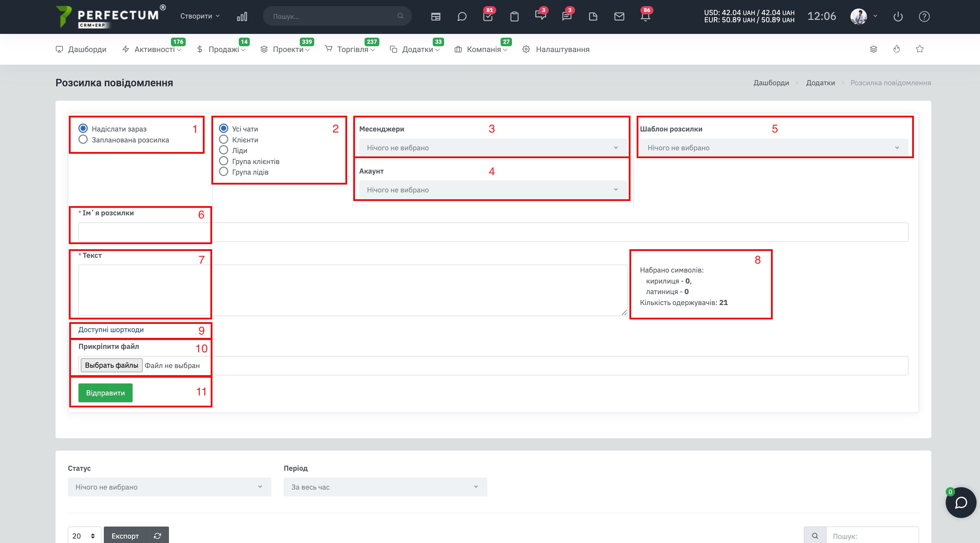
Task: Expand the Торгівля menu
Action: click(x=350, y=49)
